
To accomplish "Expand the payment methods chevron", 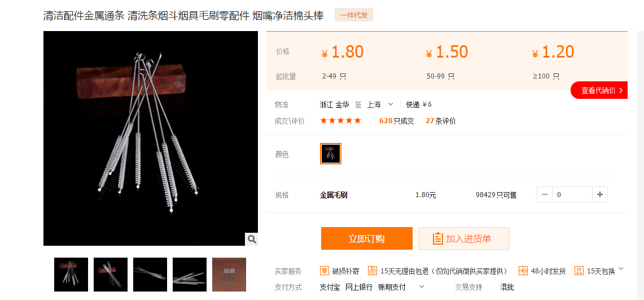I will (422, 286).
